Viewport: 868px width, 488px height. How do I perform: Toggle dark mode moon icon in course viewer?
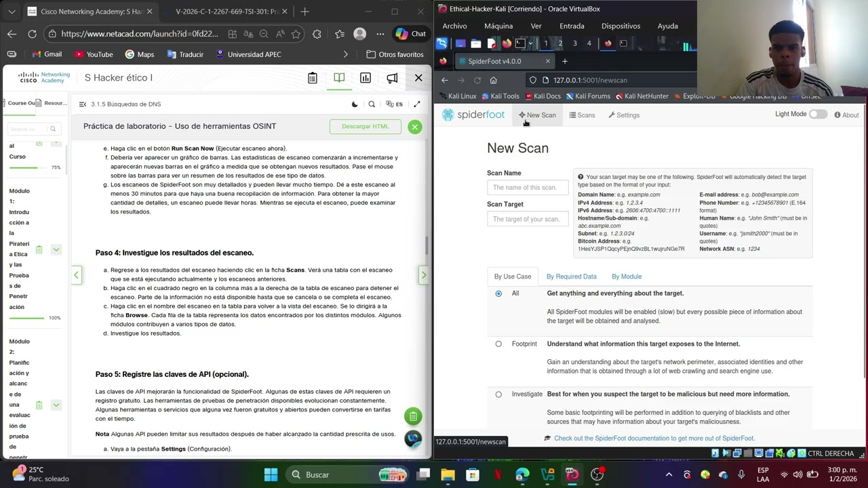click(x=355, y=104)
